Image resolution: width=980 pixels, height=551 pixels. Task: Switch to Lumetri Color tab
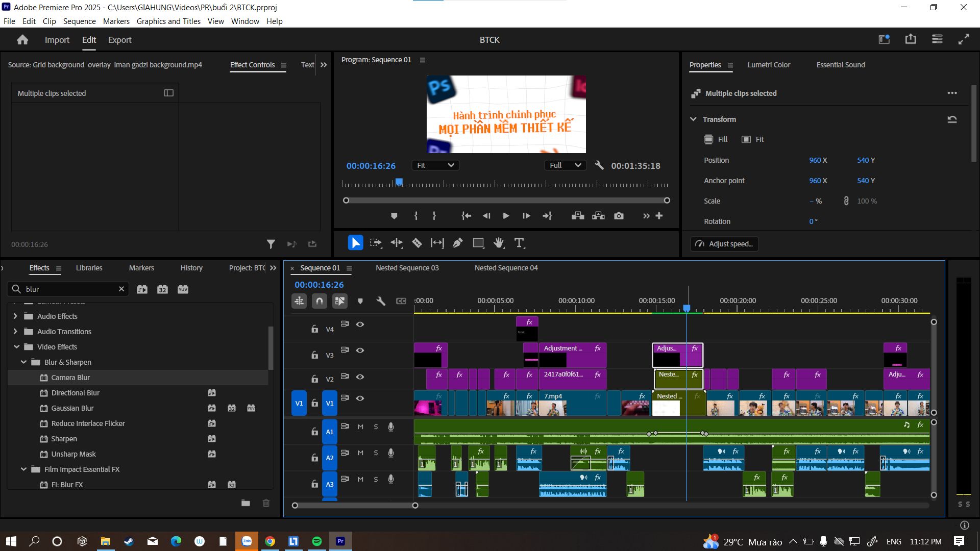click(x=769, y=65)
